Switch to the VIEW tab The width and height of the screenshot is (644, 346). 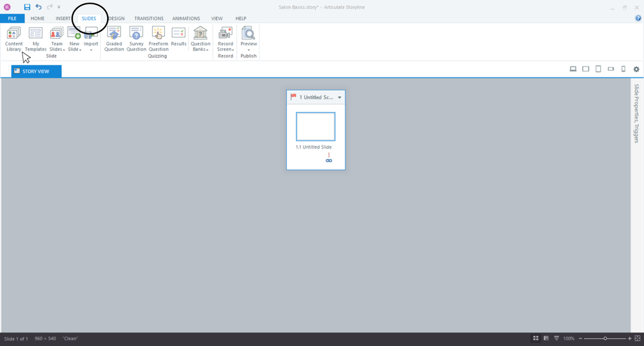[x=217, y=19]
